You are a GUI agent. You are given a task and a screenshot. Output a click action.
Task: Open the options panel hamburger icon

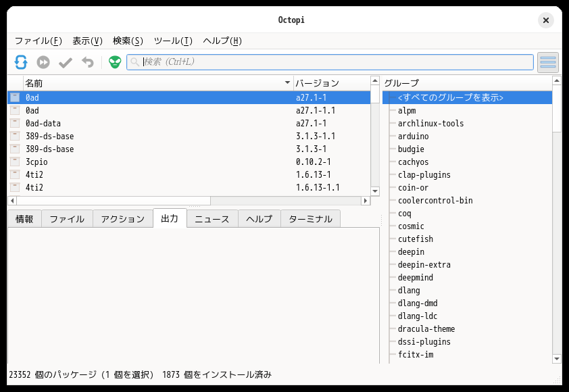547,62
